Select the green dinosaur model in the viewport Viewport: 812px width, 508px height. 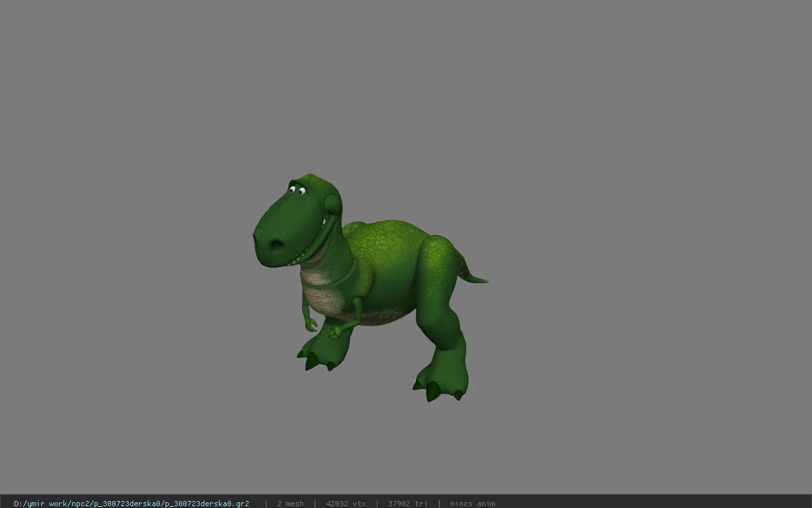pos(371,287)
